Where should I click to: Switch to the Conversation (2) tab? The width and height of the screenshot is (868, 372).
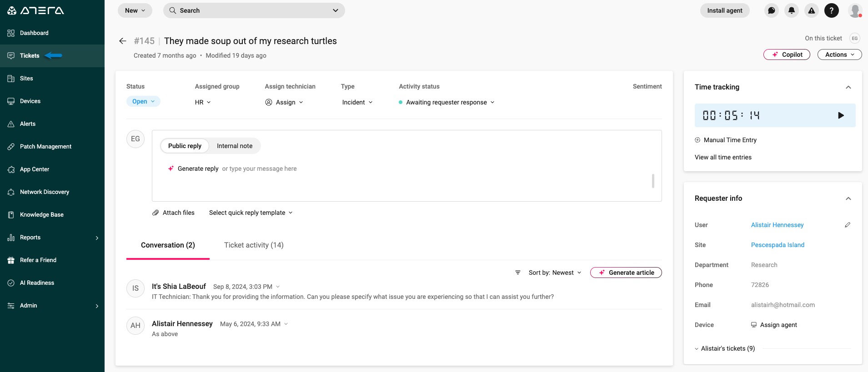[x=168, y=245]
